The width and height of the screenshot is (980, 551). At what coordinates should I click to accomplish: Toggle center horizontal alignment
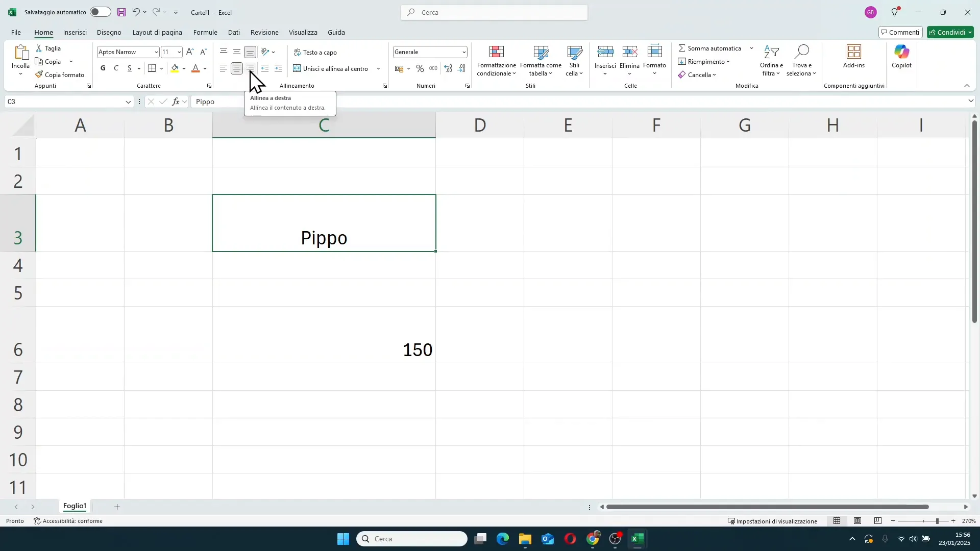point(237,68)
